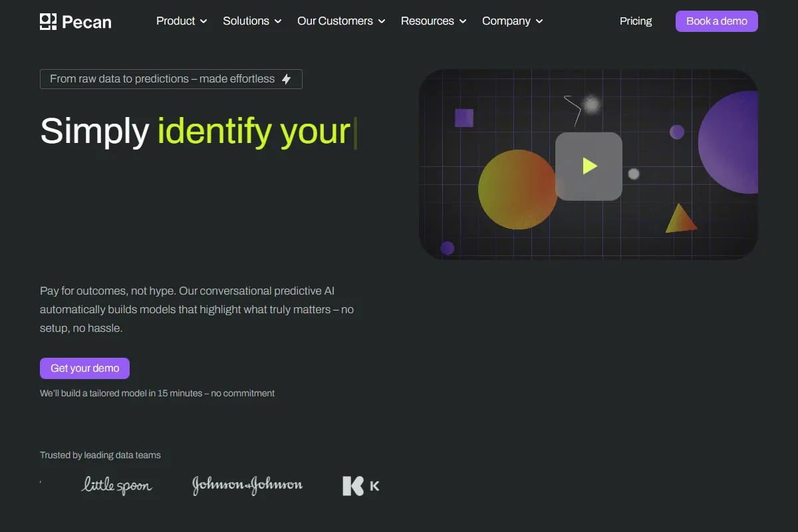Click the Book a demo button

pos(716,21)
